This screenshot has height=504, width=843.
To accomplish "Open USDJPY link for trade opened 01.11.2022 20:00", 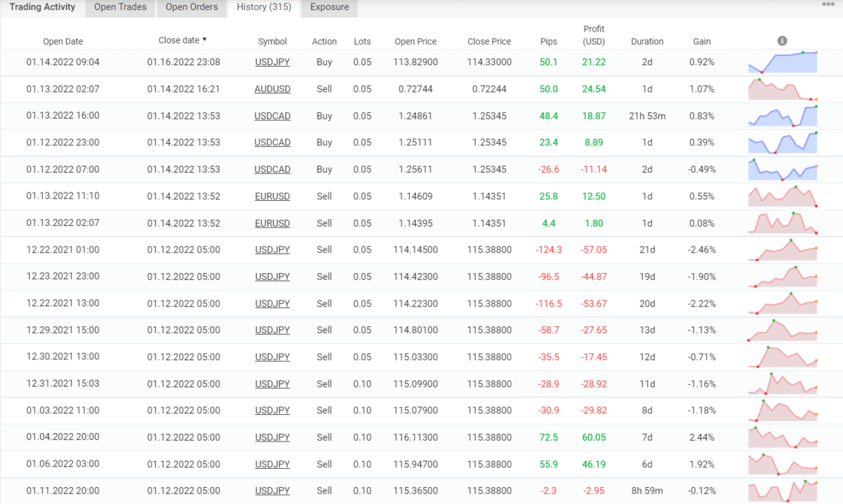I will pyautogui.click(x=273, y=491).
